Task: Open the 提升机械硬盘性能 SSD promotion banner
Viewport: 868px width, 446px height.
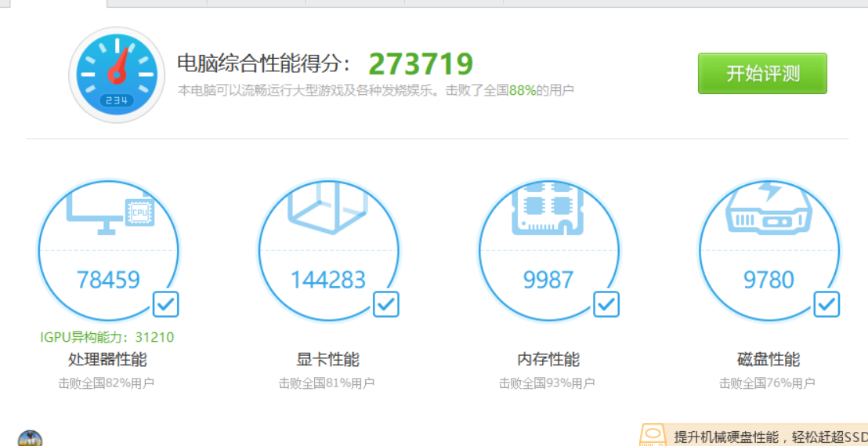Action: pos(754,435)
